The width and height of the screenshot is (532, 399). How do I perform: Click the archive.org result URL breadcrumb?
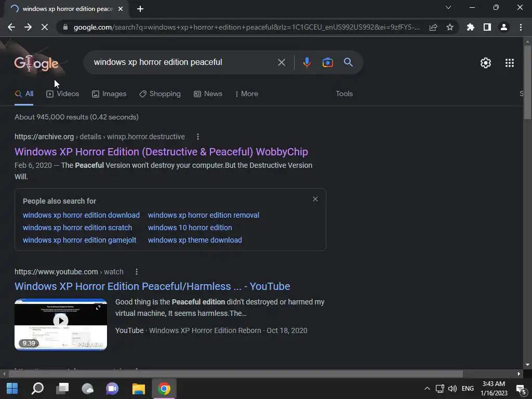coord(100,137)
